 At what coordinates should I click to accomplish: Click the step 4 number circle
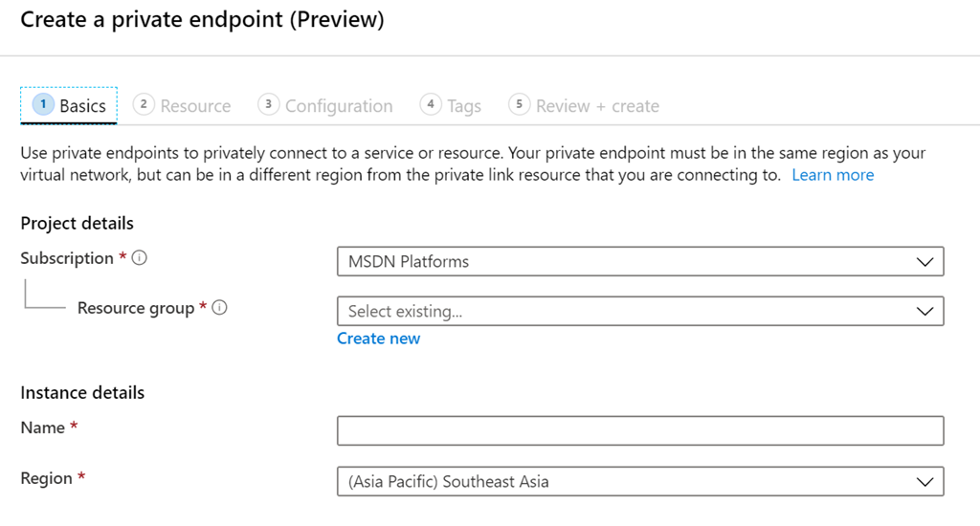coord(431,104)
